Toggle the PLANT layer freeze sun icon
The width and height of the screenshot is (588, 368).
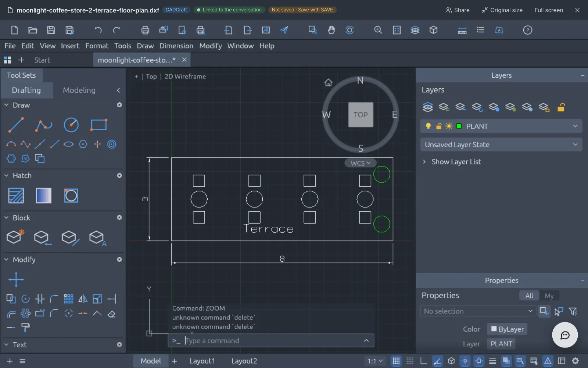(x=449, y=126)
